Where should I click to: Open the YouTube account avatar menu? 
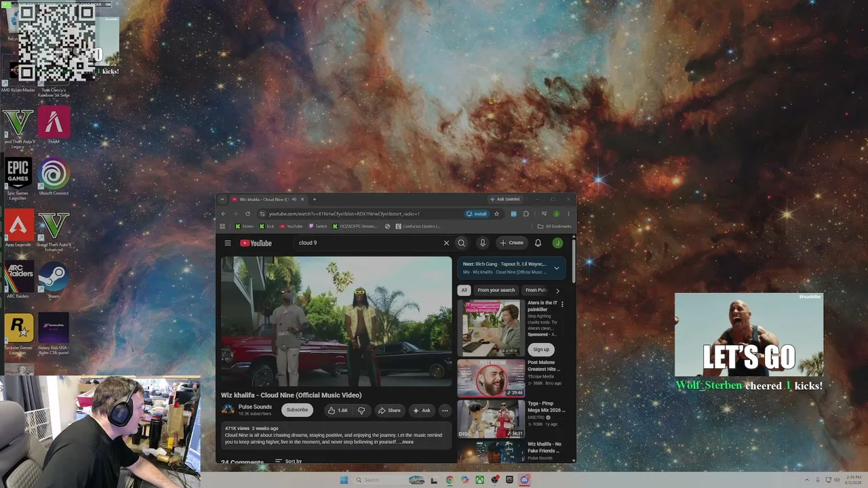(557, 243)
